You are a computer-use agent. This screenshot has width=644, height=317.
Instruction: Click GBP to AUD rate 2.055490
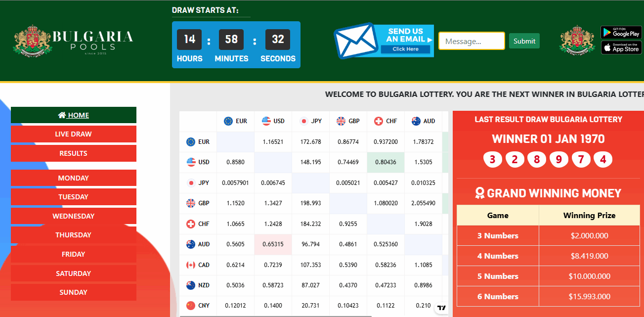point(423,203)
